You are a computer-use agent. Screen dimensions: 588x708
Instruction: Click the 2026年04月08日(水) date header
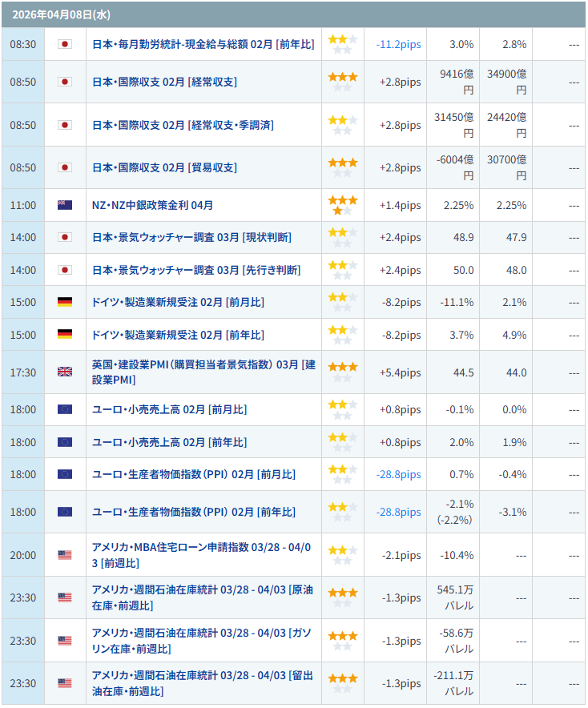tap(51, 14)
